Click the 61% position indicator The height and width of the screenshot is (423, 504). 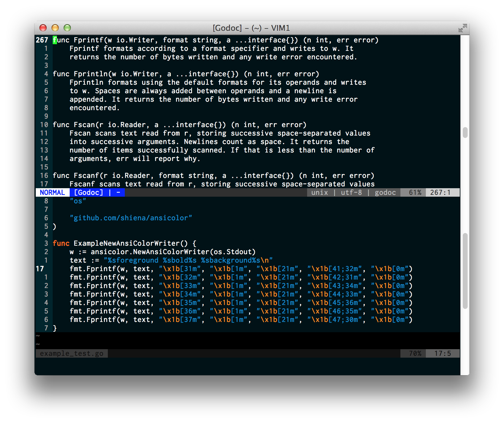(415, 192)
